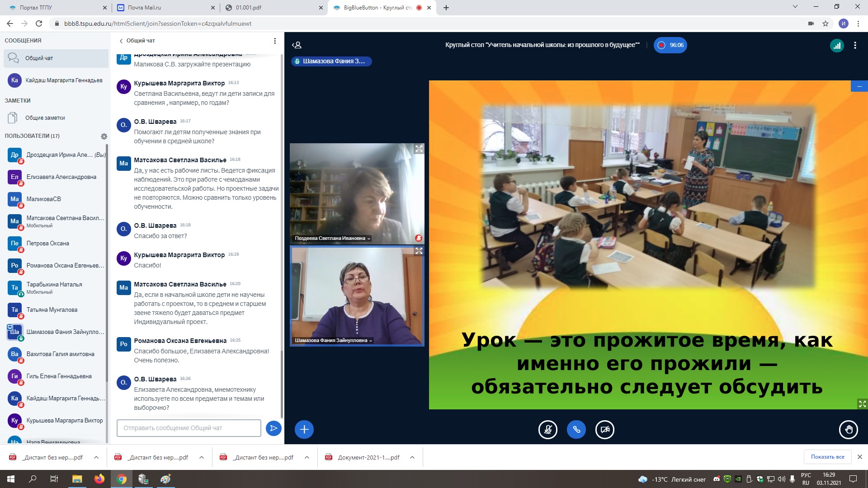Toggle the user list panel icon
The image size is (868, 488).
click(x=297, y=45)
